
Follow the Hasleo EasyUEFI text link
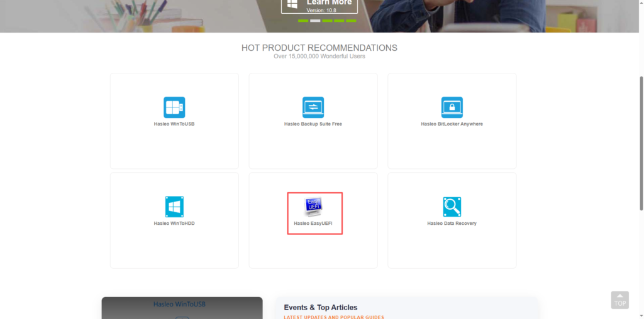313,224
